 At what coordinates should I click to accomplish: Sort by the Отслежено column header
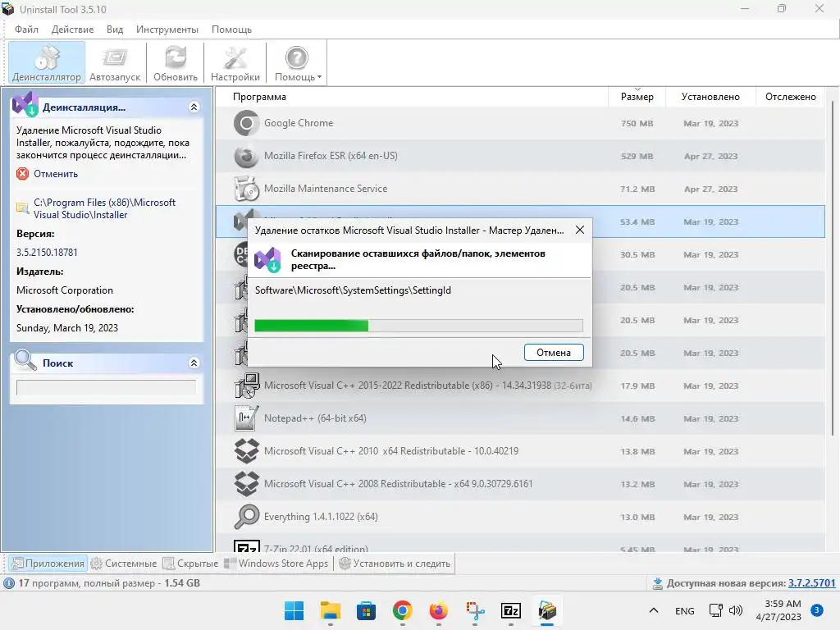tap(790, 97)
